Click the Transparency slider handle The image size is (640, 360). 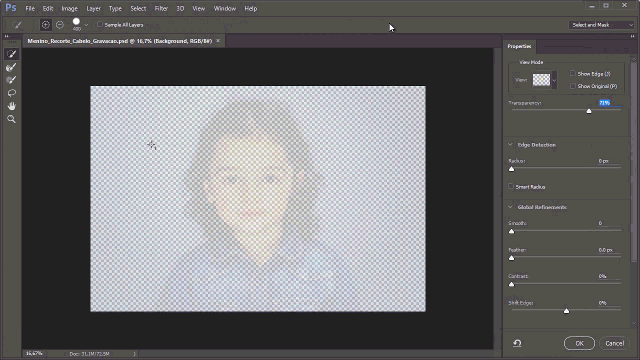(x=589, y=111)
